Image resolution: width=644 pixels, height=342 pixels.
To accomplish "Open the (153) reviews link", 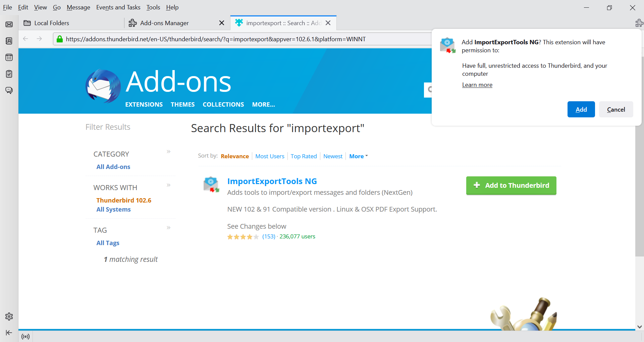I will [269, 237].
